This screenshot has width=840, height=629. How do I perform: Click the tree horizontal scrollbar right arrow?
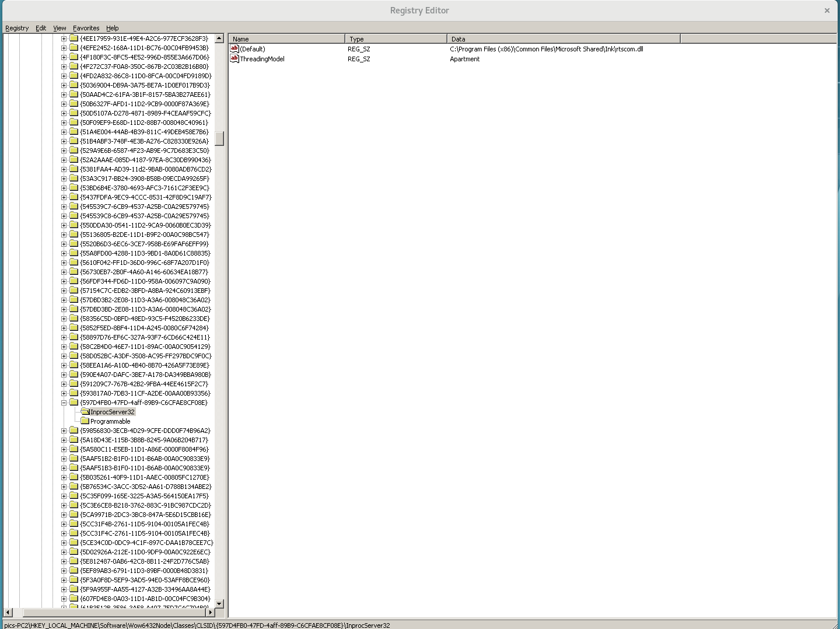pyautogui.click(x=211, y=612)
